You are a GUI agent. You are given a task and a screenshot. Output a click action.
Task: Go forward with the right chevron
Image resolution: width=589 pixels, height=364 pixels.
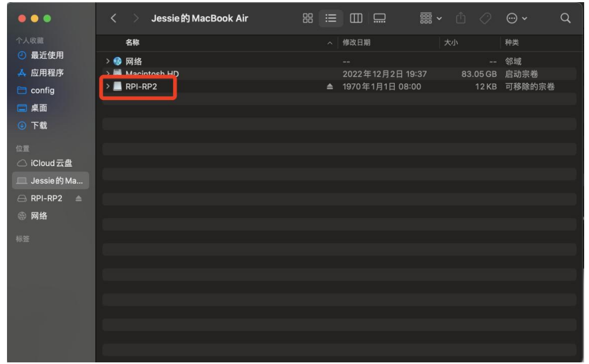136,19
